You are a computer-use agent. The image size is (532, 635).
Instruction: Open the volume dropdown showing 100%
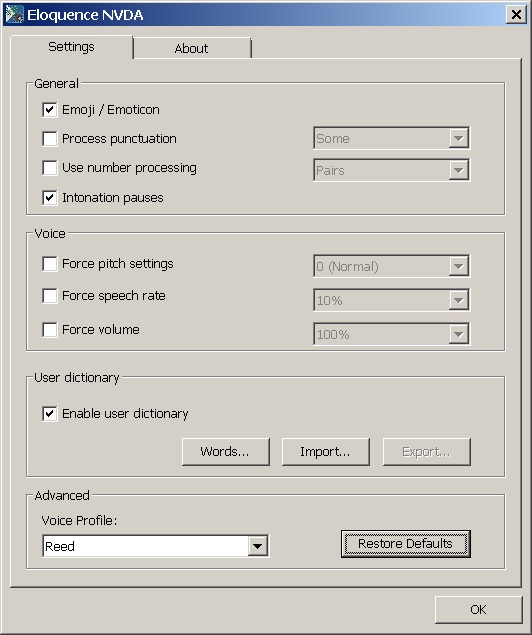[392, 334]
